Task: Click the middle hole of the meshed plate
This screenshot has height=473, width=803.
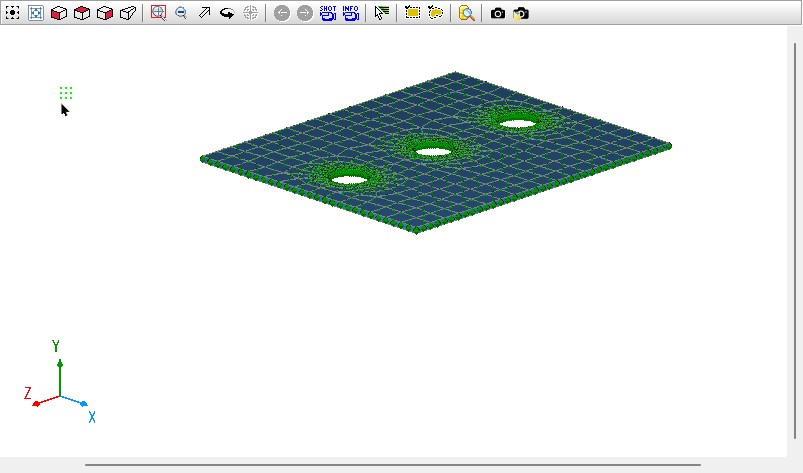Action: click(433, 152)
